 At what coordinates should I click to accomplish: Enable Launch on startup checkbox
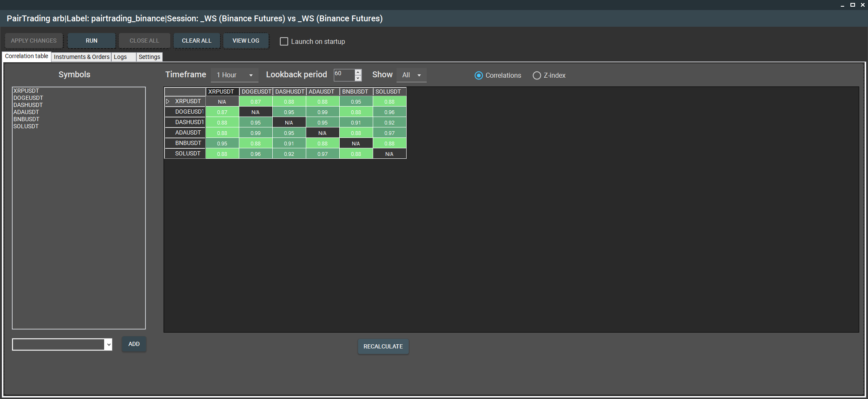[x=284, y=41]
